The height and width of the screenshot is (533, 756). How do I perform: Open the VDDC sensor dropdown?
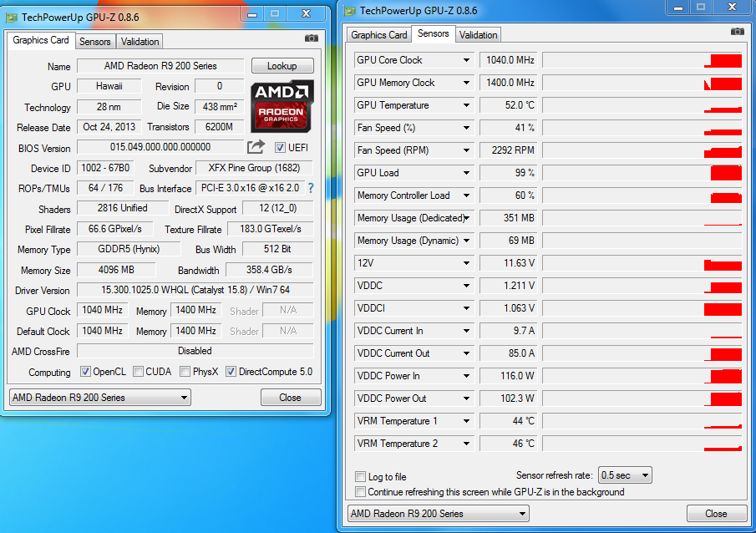click(x=466, y=286)
